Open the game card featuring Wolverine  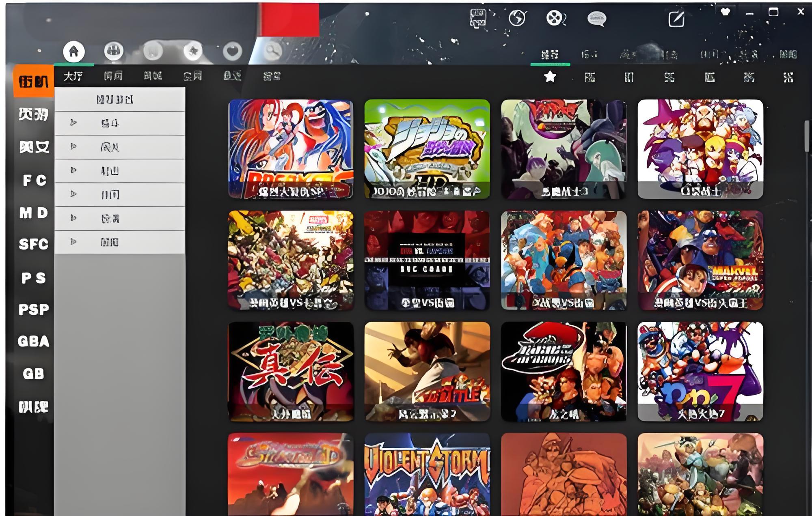564,260
